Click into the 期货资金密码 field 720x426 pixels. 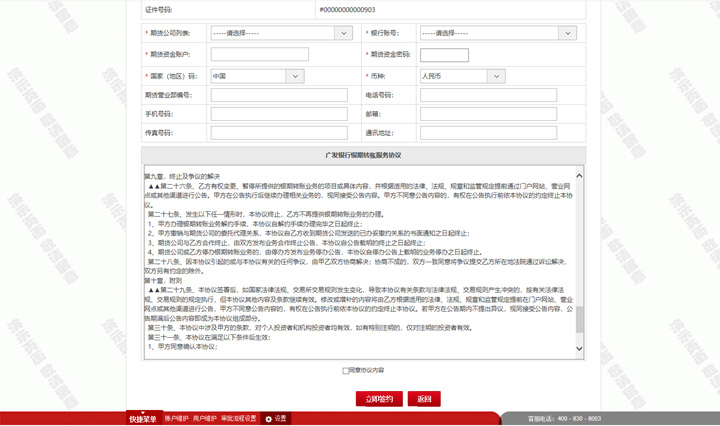pos(444,55)
